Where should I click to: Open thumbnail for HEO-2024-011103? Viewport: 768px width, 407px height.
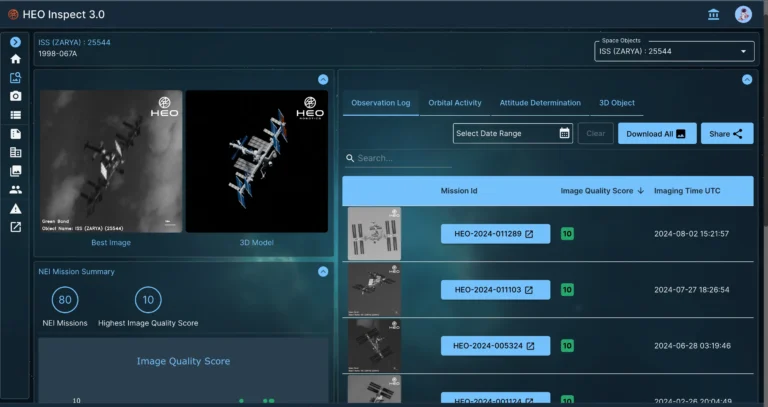[x=374, y=289]
